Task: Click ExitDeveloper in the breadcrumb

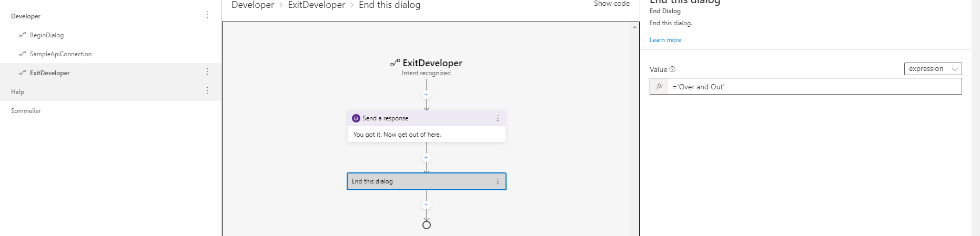Action: click(316, 5)
